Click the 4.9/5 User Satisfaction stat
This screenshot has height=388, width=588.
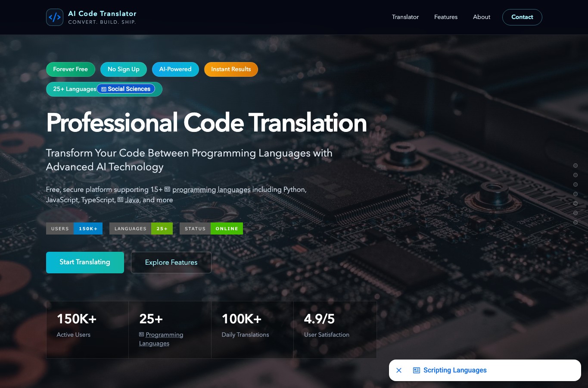point(335,330)
